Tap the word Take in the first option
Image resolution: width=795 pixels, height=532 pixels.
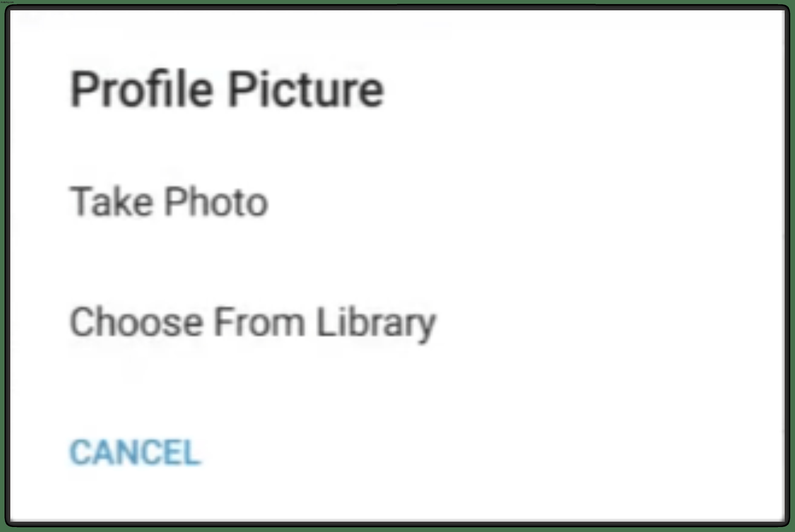click(111, 202)
